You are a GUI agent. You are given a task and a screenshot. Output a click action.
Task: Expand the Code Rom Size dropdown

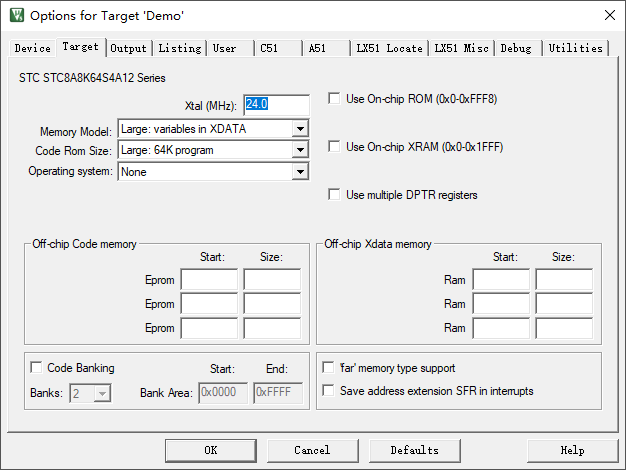[x=299, y=150]
